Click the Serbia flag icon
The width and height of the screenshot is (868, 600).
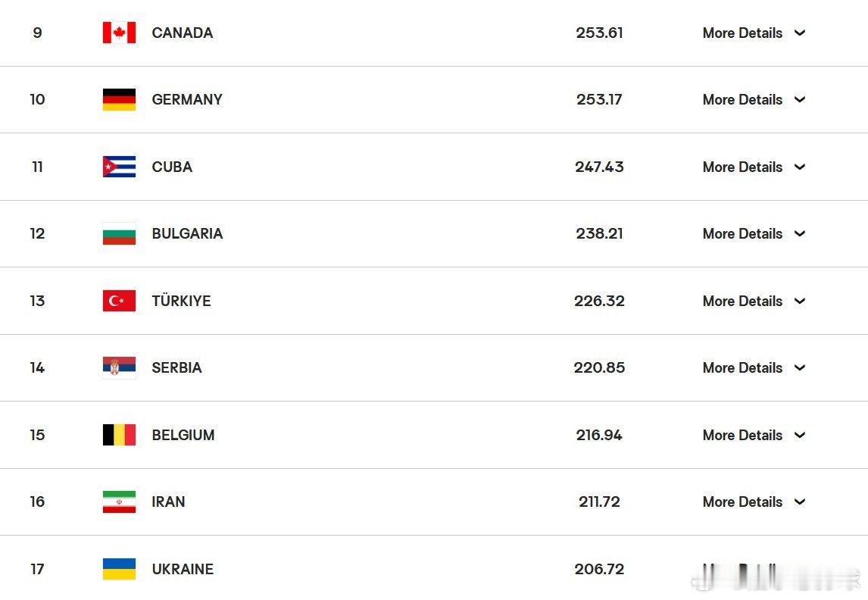pyautogui.click(x=119, y=367)
